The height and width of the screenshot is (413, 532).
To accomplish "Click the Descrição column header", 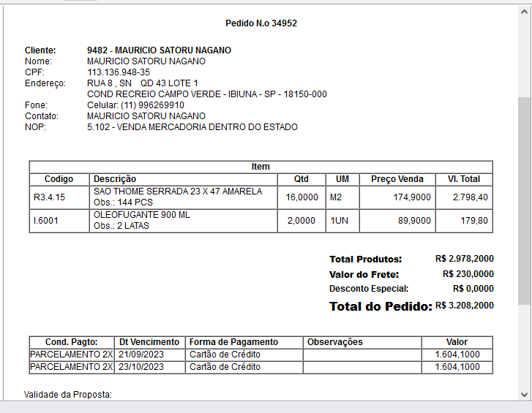I will click(115, 179).
